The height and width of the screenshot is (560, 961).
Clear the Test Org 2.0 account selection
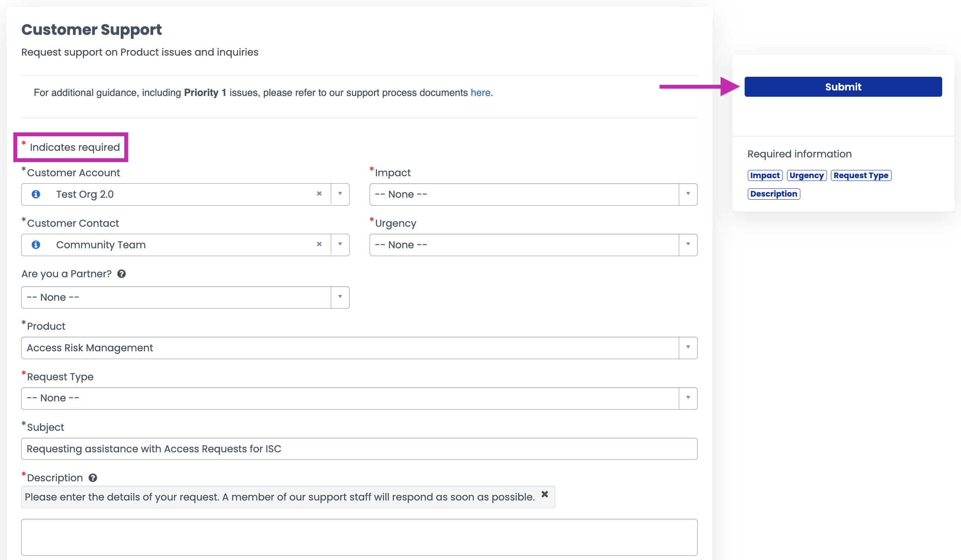pyautogui.click(x=319, y=194)
